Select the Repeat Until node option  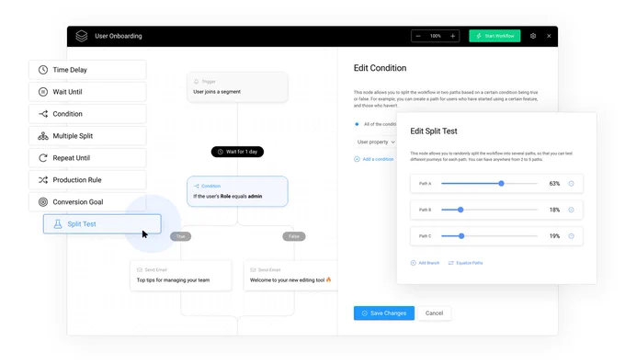(x=87, y=158)
